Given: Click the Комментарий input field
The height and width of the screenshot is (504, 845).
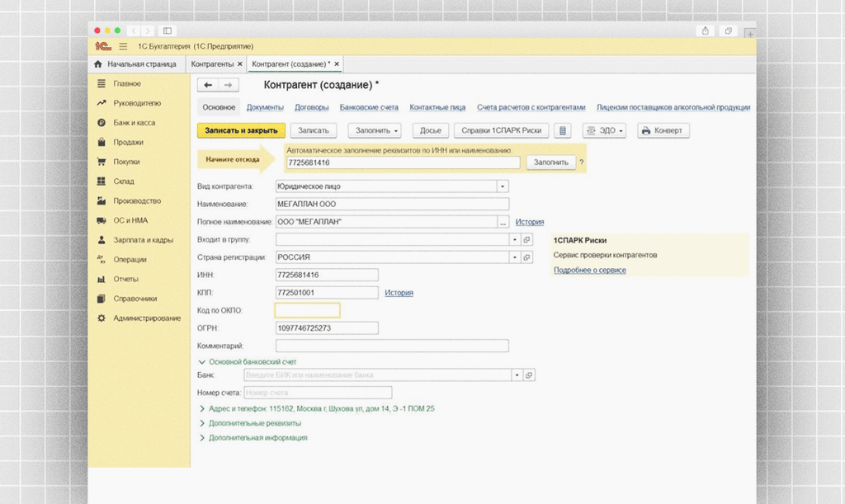Looking at the screenshot, I should coord(392,346).
